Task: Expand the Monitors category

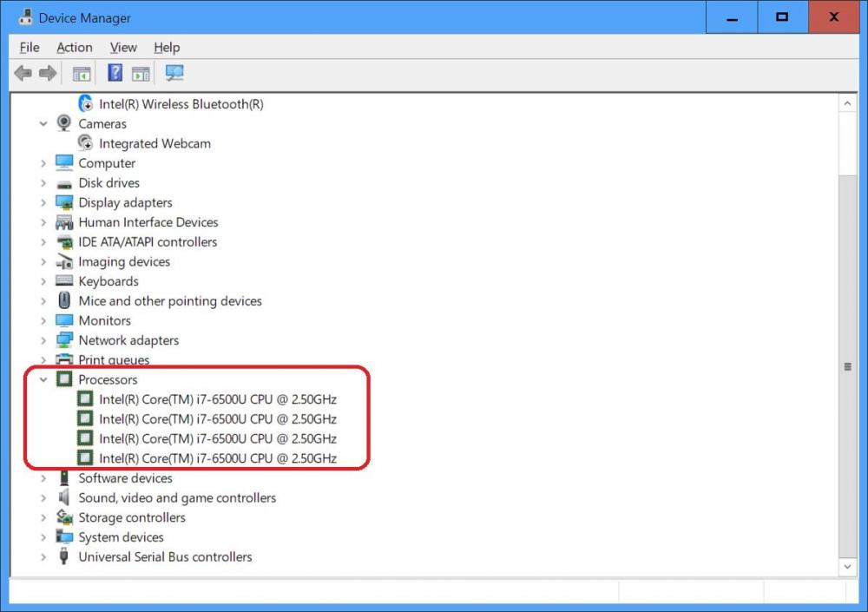Action: (43, 320)
